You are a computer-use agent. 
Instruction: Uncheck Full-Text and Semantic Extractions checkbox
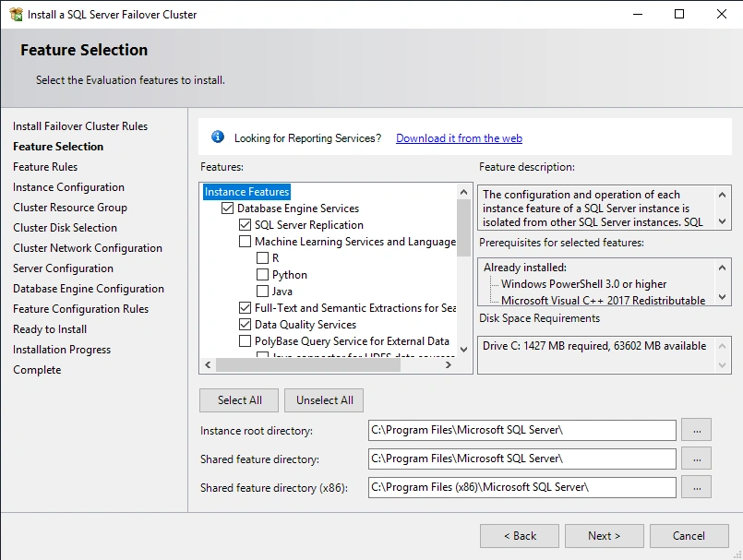245,307
